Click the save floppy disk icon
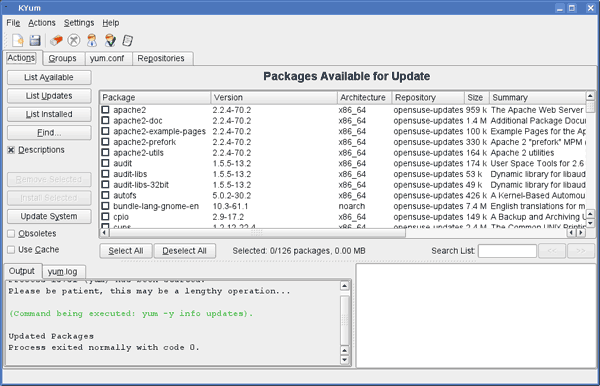This screenshot has height=386, width=600. point(35,40)
